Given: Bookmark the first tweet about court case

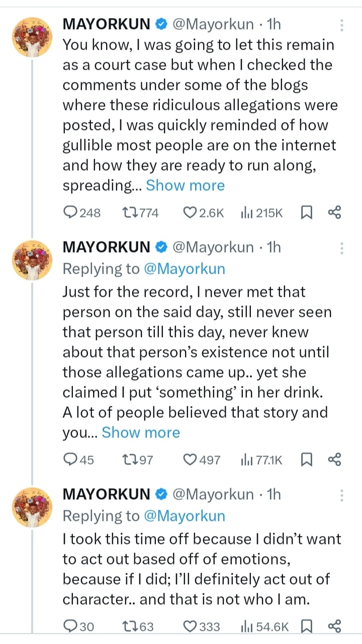Looking at the screenshot, I should (x=306, y=213).
